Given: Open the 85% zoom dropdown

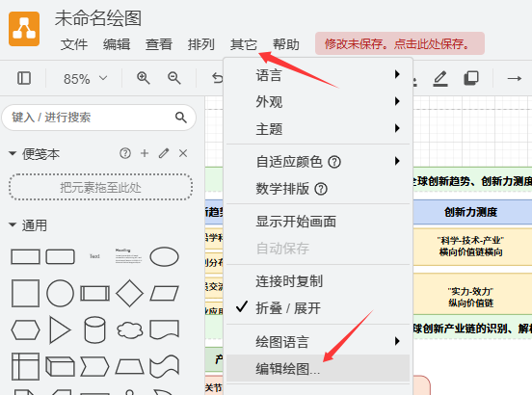Looking at the screenshot, I should click(x=85, y=79).
